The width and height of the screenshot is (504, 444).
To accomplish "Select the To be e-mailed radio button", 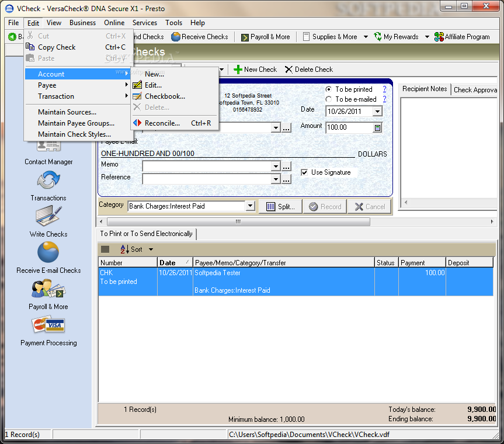I will pos(328,99).
